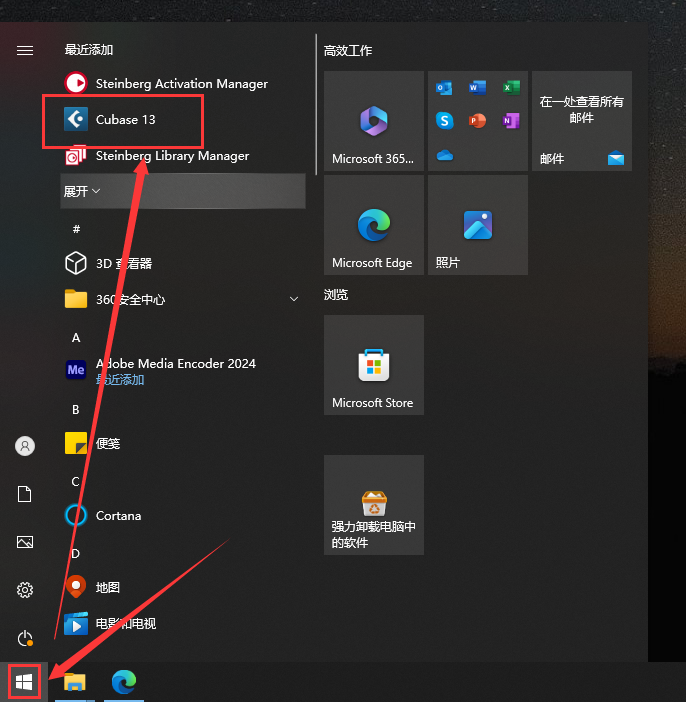
Task: Expand the 360安全中心 folder chevron
Action: (294, 299)
